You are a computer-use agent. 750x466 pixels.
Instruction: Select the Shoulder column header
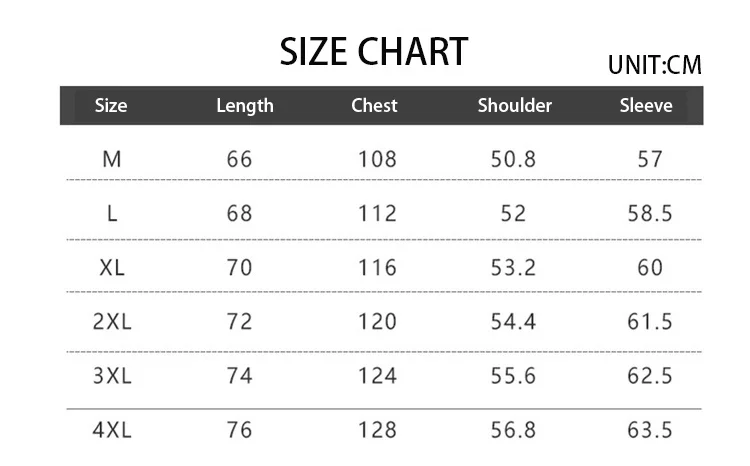click(x=514, y=106)
